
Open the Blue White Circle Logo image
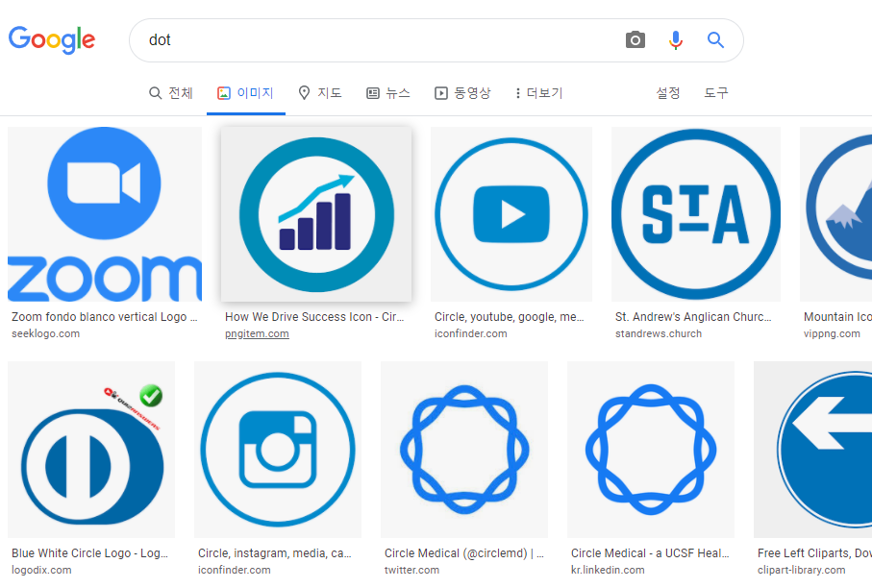click(91, 450)
